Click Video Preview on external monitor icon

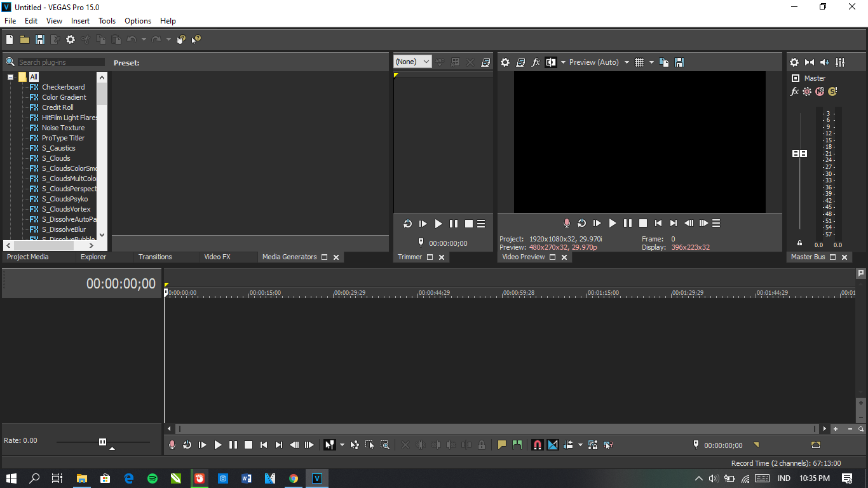(x=520, y=62)
